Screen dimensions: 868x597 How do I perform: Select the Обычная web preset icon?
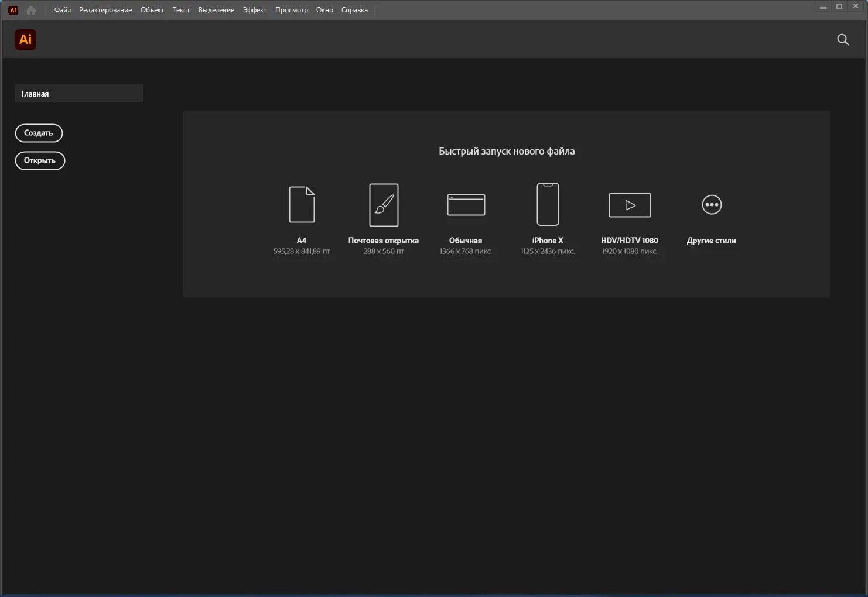point(466,205)
